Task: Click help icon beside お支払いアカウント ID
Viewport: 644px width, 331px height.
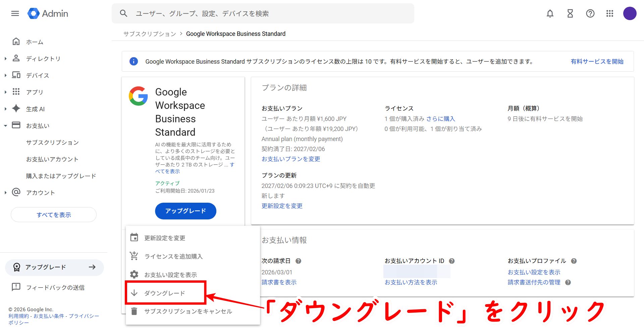Action: click(452, 261)
